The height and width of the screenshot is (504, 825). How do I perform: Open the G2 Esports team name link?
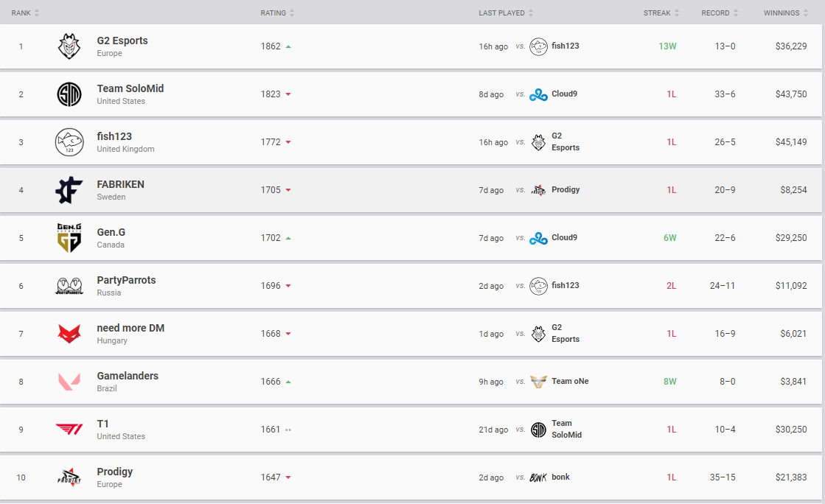(122, 41)
